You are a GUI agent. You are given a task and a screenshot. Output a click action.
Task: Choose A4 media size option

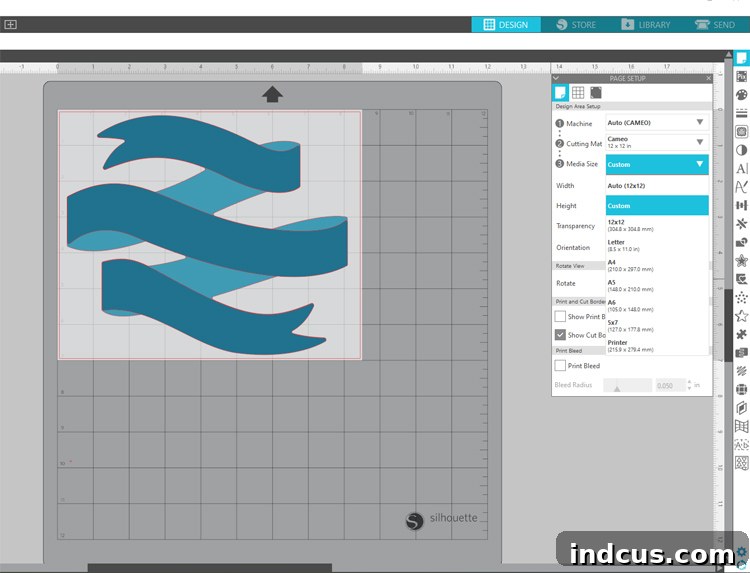[x=657, y=265]
